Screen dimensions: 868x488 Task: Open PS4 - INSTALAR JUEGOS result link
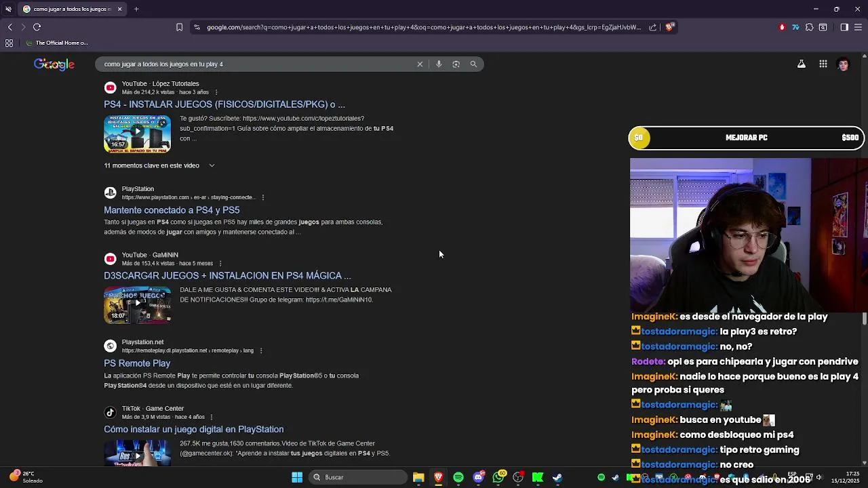pos(224,104)
